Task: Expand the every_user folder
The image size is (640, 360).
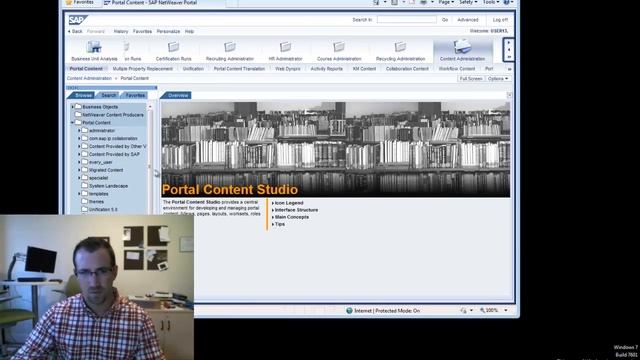Action: pos(79,162)
